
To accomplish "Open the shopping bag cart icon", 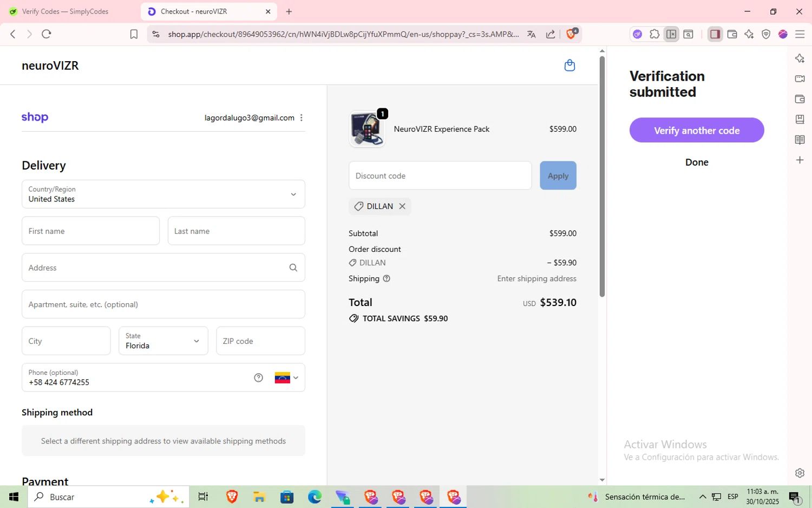I will click(x=569, y=66).
